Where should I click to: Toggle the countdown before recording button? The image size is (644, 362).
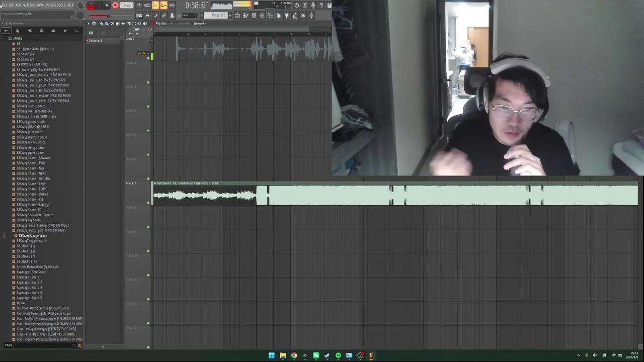155,6
